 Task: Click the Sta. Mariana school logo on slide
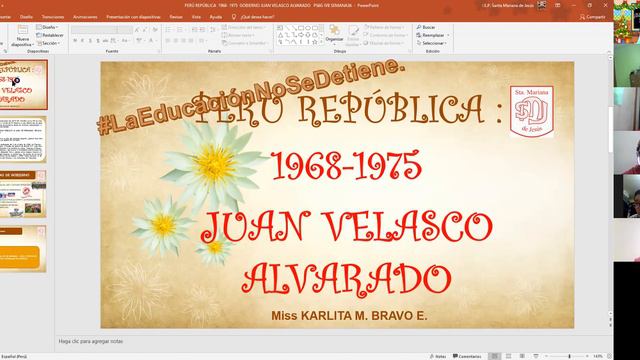pyautogui.click(x=531, y=111)
